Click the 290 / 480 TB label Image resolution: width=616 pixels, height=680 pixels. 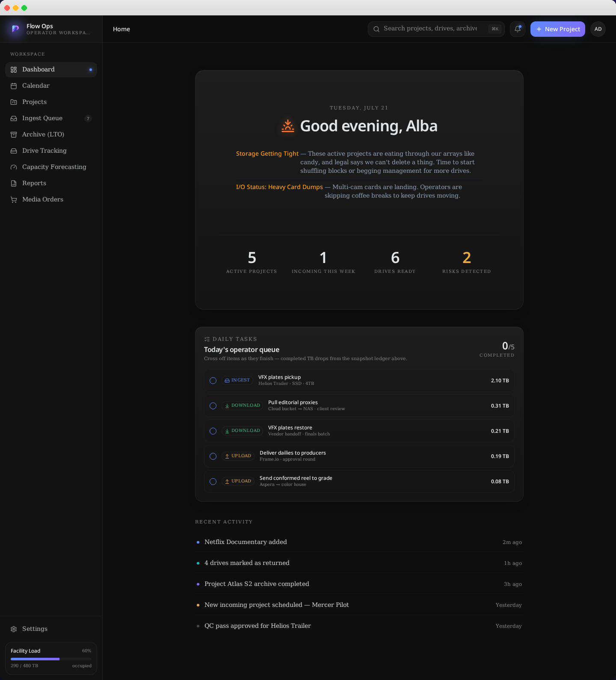point(24,666)
